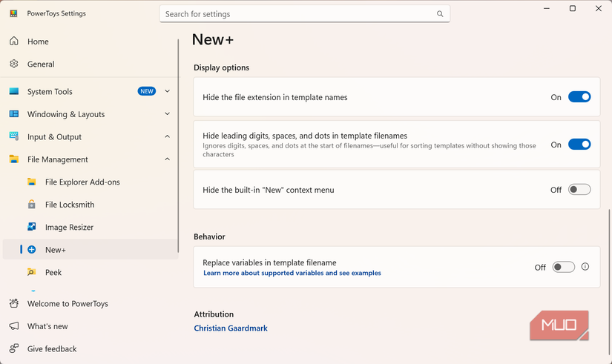Click the 'Display options' heading
Viewport: 612px width, 364px height.
221,67
